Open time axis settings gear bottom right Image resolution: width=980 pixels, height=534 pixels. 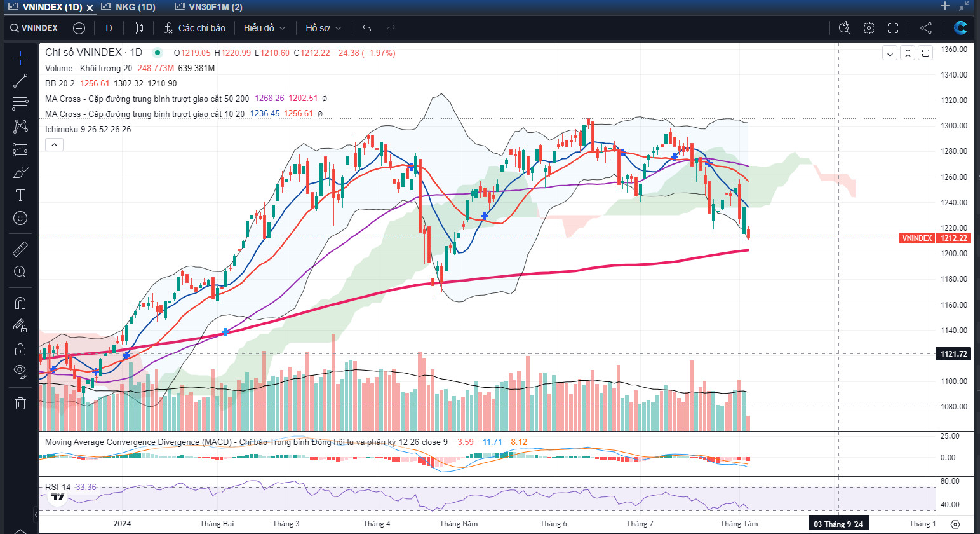pyautogui.click(x=955, y=524)
